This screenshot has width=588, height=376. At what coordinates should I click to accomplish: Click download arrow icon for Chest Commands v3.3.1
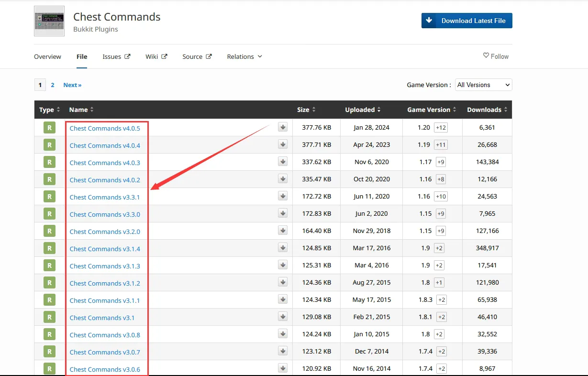[x=283, y=196]
